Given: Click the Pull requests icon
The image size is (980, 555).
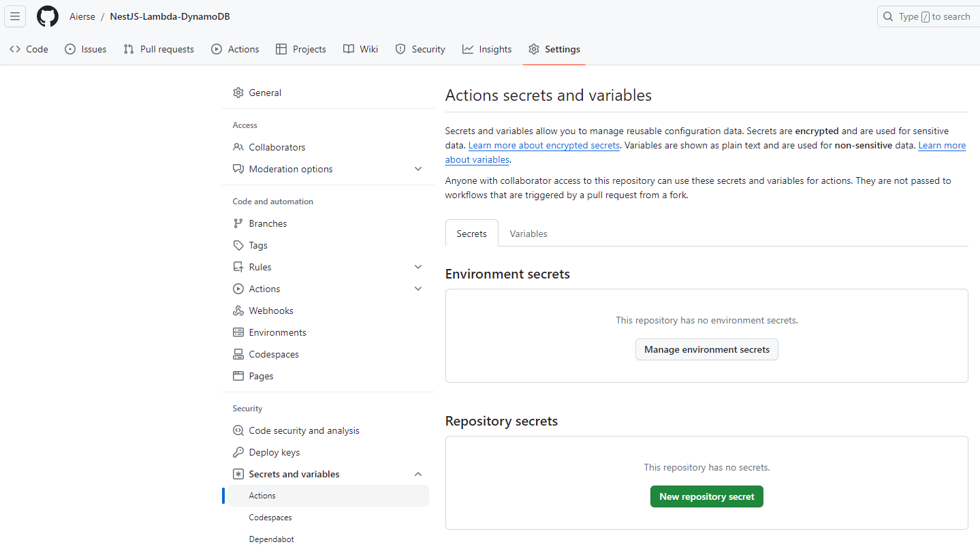Looking at the screenshot, I should coord(129,49).
